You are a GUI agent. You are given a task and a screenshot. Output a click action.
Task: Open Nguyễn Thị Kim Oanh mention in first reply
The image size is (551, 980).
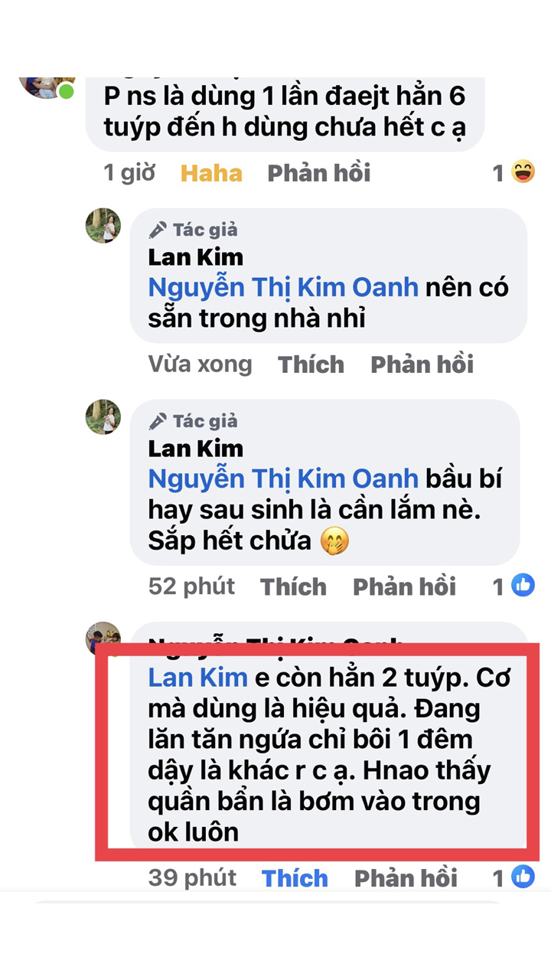pyautogui.click(x=283, y=288)
